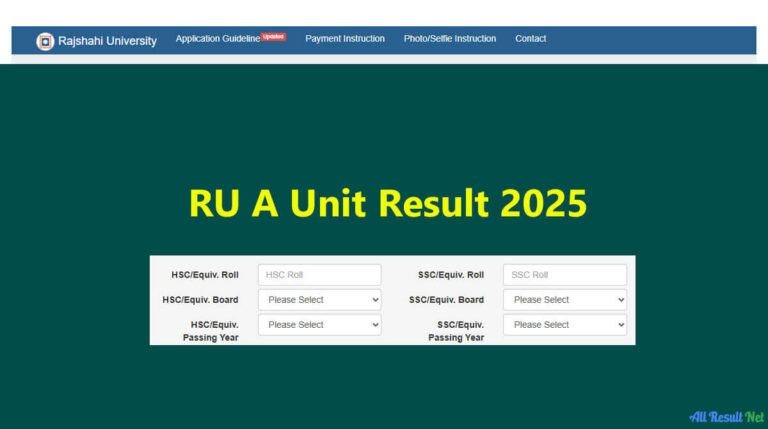Click the All Result Net watermark logo
The image size is (768, 429).
pyautogui.click(x=726, y=415)
